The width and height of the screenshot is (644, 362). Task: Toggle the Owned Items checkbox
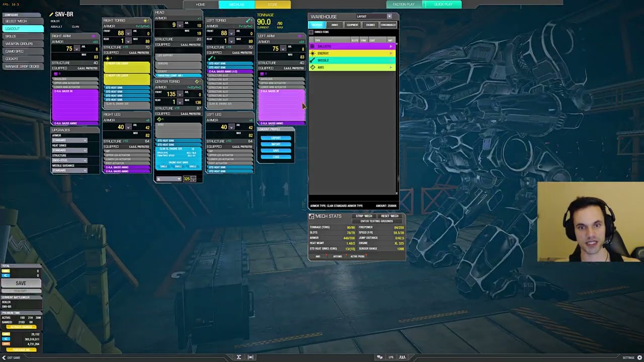coord(311,32)
